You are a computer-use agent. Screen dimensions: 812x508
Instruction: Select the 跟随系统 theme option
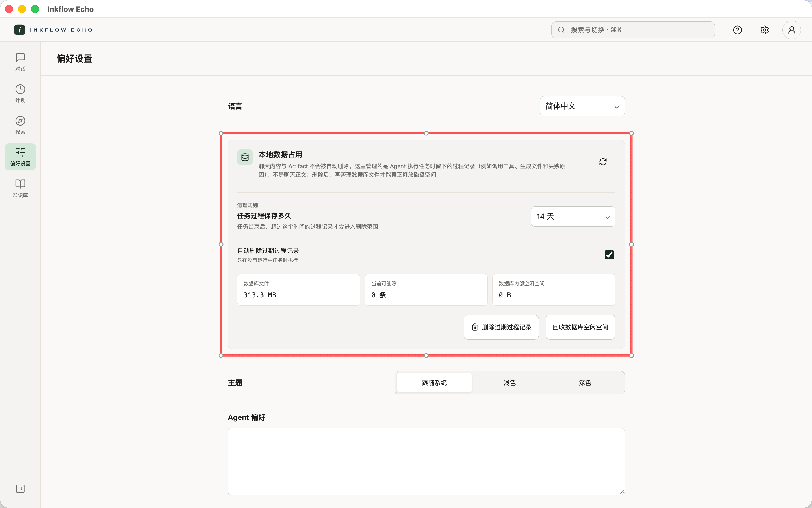click(434, 383)
